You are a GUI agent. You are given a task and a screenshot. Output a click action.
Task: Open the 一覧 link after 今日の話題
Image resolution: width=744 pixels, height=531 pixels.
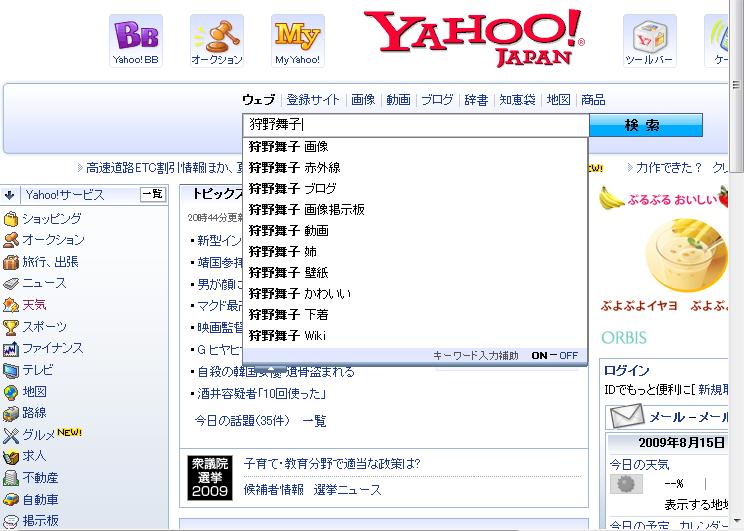click(314, 420)
